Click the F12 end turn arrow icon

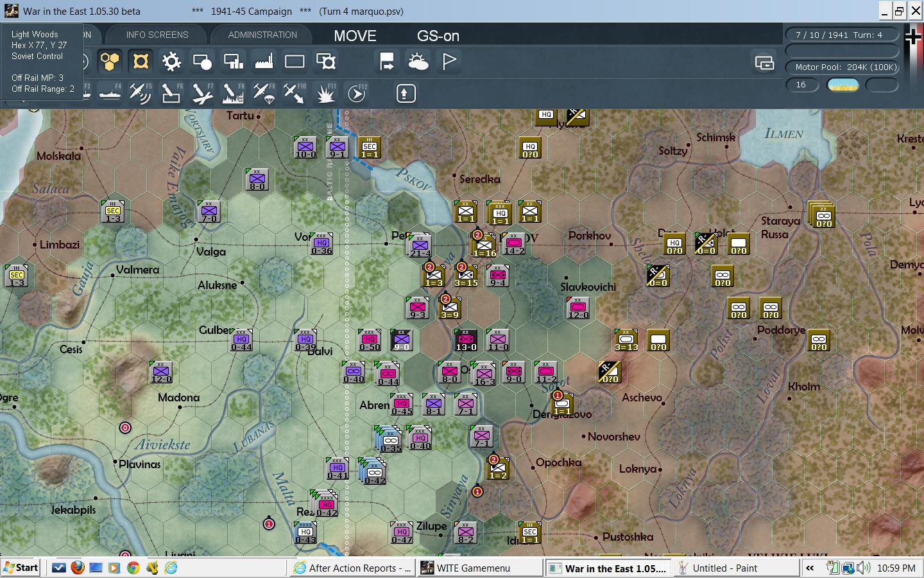coord(356,94)
